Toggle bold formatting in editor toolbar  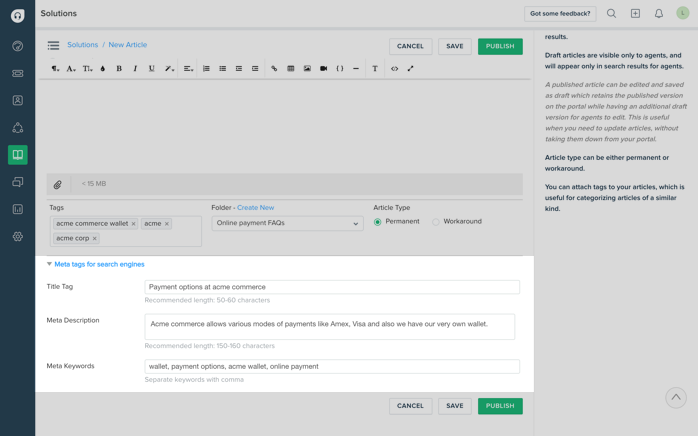point(119,69)
